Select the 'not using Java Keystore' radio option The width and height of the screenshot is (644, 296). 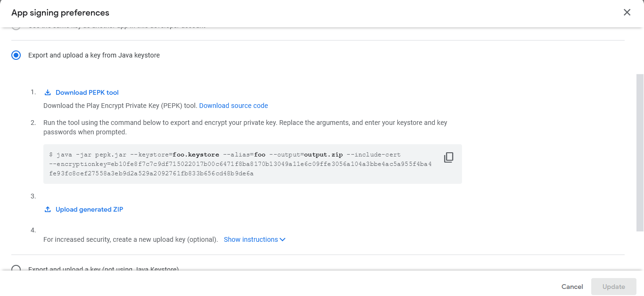coord(17,269)
